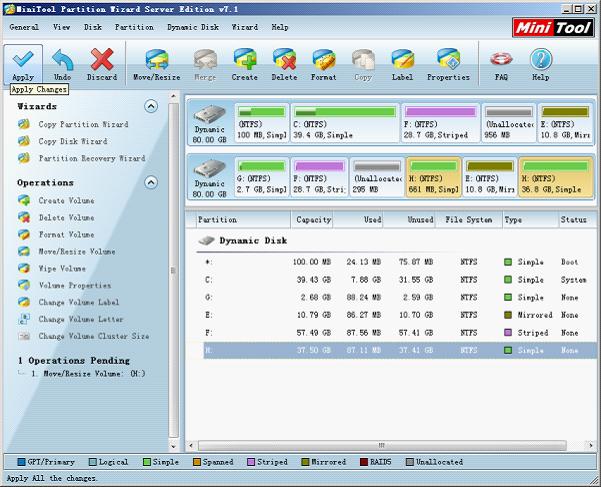601x487 pixels.
Task: Open the General menu
Action: point(24,27)
